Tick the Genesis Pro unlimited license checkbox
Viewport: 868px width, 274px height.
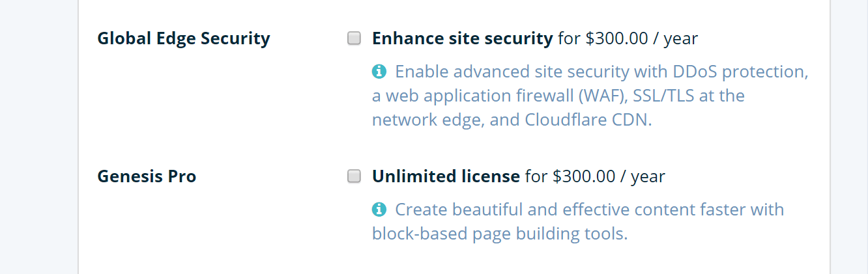[x=354, y=176]
